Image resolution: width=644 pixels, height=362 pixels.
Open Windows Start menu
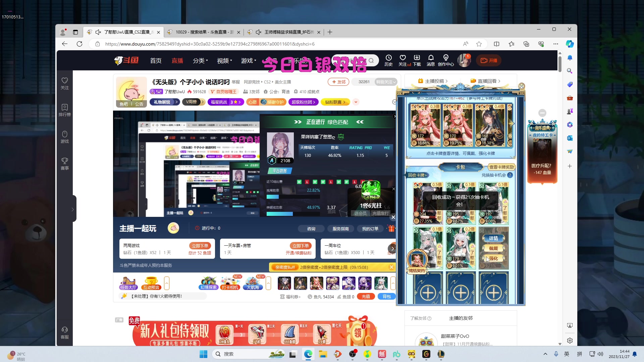[203, 354]
